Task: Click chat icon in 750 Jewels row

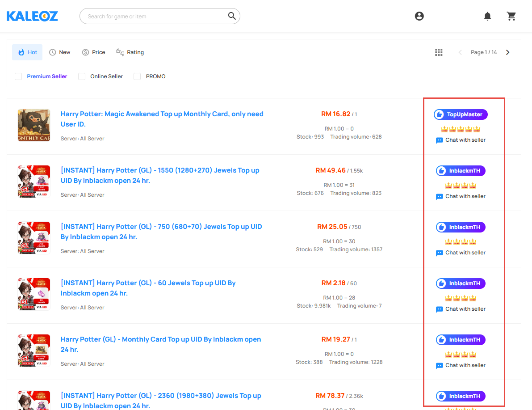Action: pyautogui.click(x=440, y=253)
